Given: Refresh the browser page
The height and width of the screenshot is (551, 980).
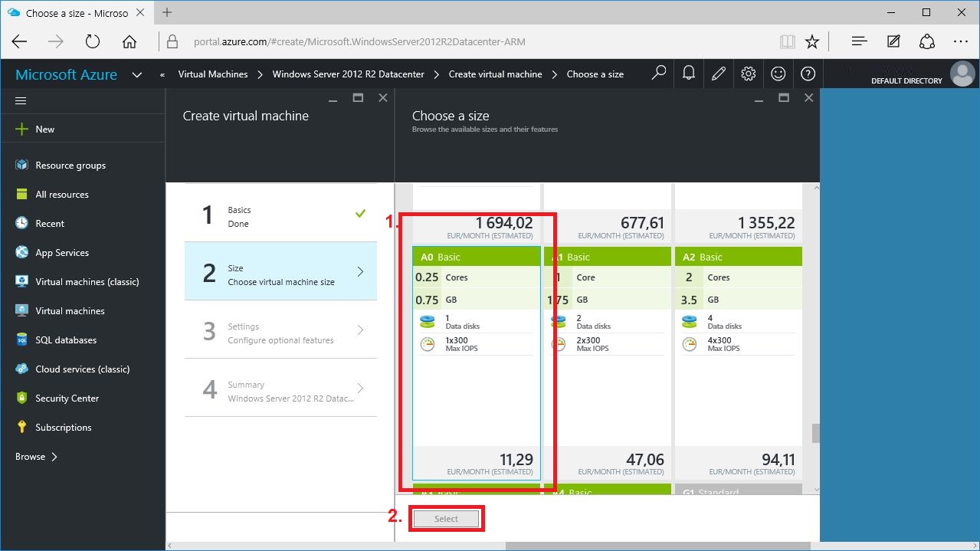Looking at the screenshot, I should [93, 41].
